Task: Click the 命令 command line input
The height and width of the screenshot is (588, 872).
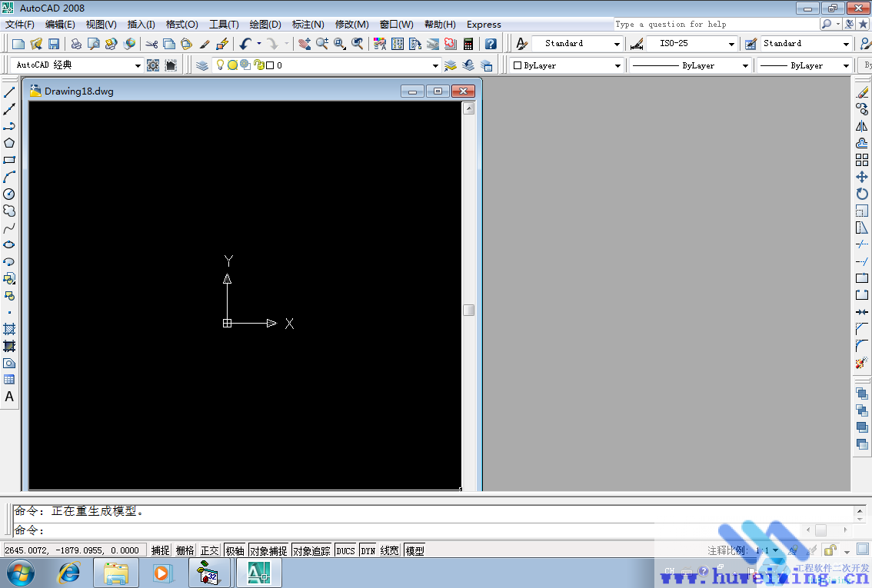Action: pos(434,530)
